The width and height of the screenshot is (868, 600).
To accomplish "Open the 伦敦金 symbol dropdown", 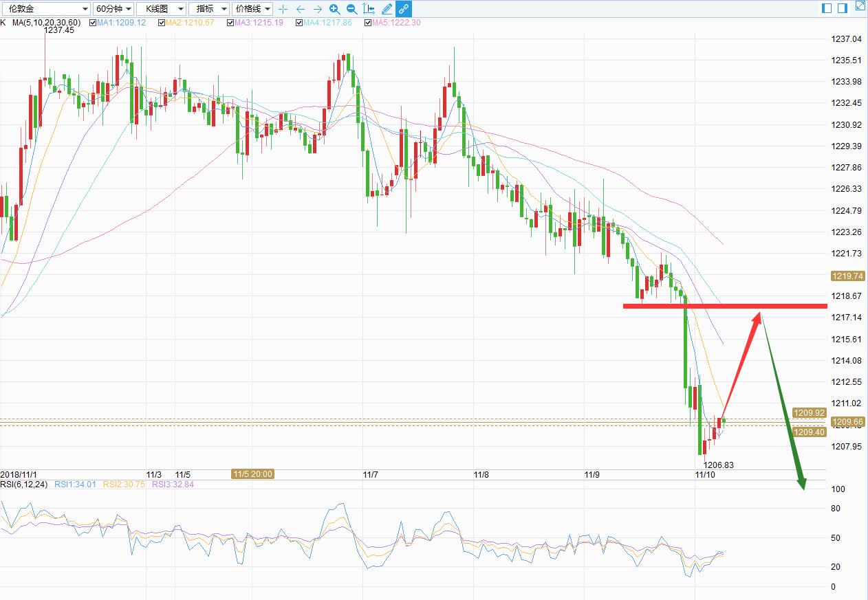I will (x=45, y=9).
